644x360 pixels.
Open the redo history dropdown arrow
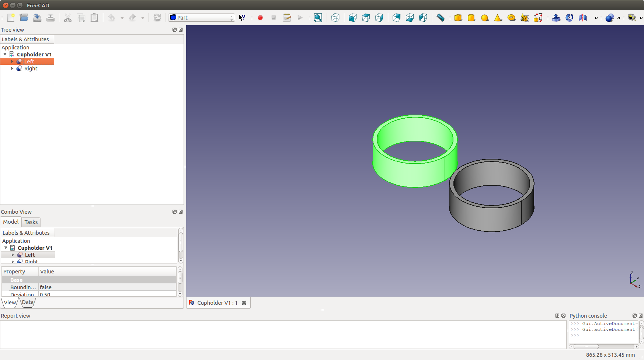click(143, 18)
